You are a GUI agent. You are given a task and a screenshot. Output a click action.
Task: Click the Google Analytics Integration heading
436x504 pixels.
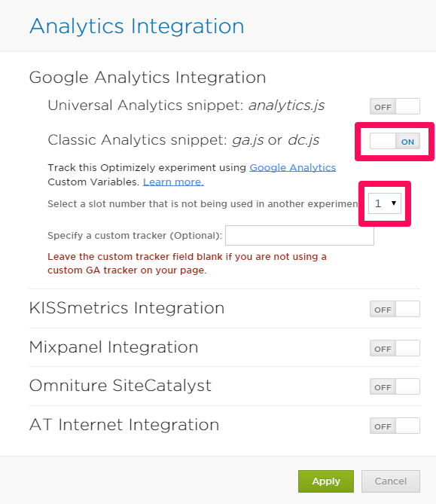point(148,78)
